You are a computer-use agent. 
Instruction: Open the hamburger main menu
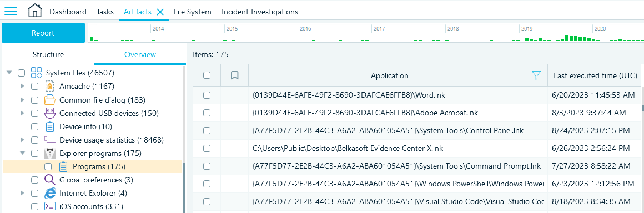point(10,11)
